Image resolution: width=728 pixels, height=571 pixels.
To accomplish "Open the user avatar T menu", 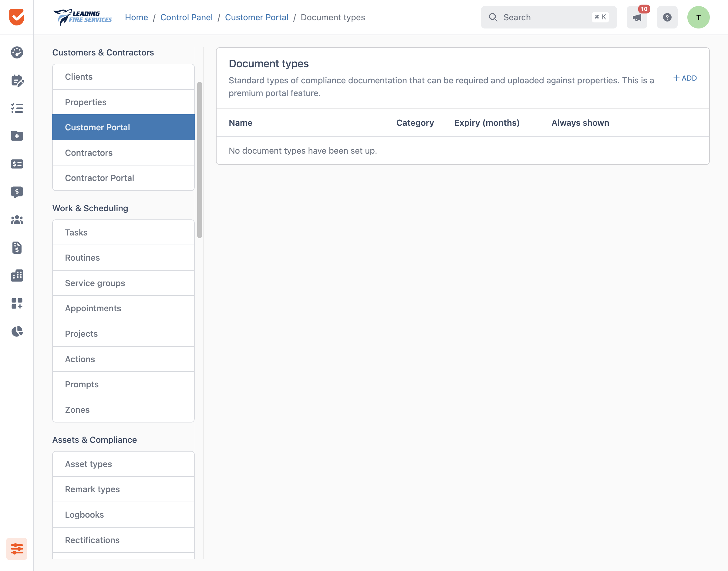I will click(x=698, y=17).
